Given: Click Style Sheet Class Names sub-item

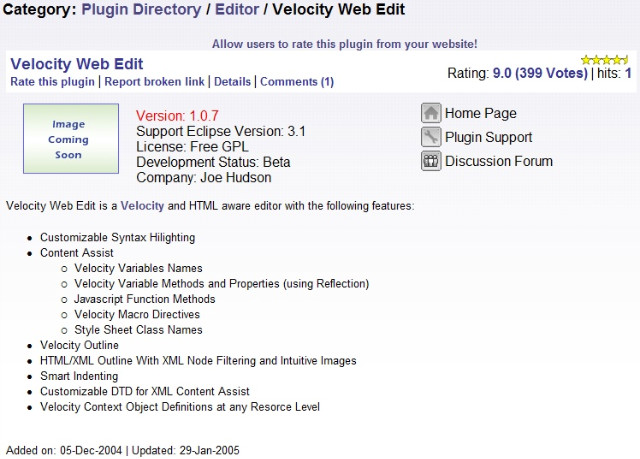Looking at the screenshot, I should click(138, 330).
